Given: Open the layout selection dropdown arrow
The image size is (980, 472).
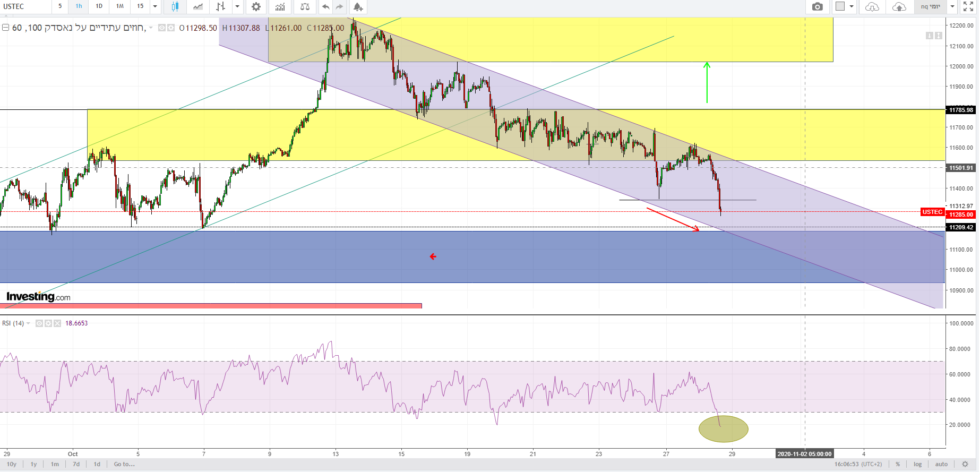Looking at the screenshot, I should 852,6.
